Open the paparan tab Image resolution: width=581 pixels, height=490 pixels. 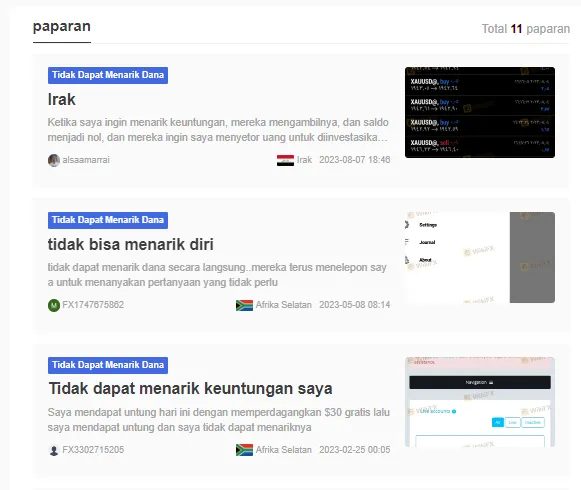click(x=62, y=27)
